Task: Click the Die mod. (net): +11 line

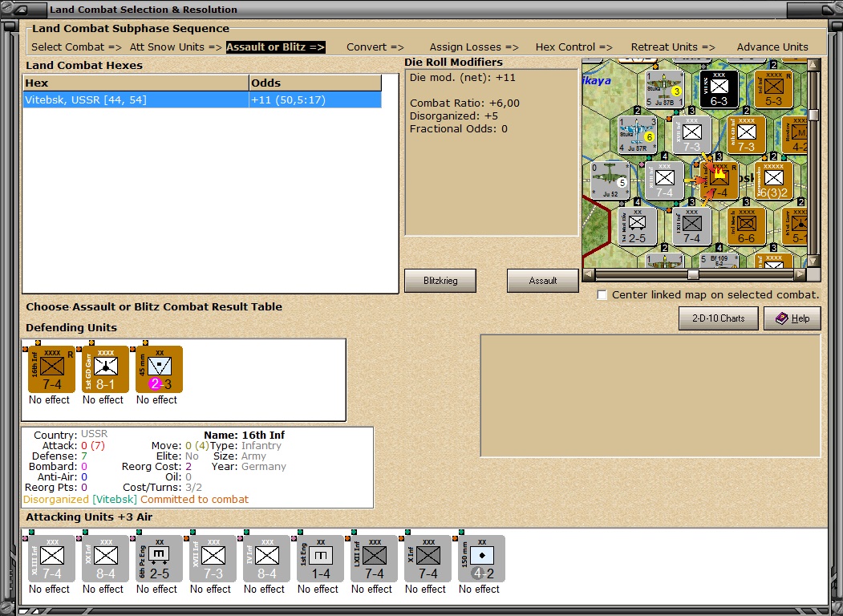Action: tap(462, 78)
